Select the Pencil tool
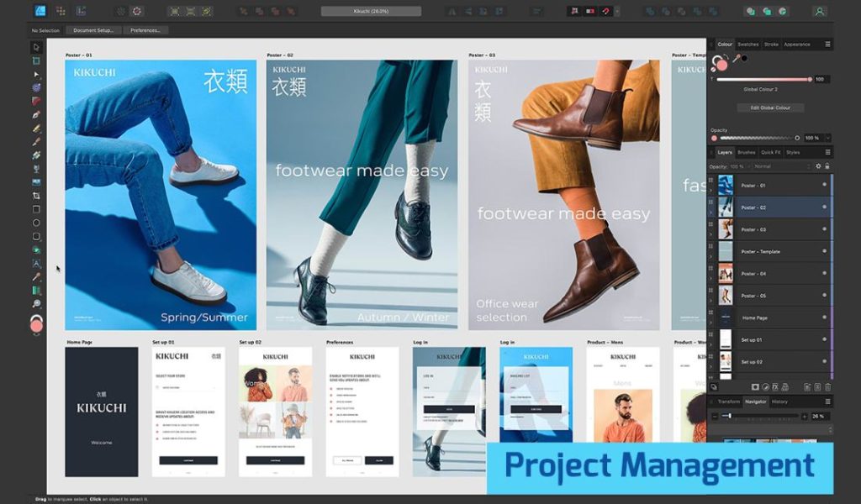The width and height of the screenshot is (861, 504). coord(36,129)
